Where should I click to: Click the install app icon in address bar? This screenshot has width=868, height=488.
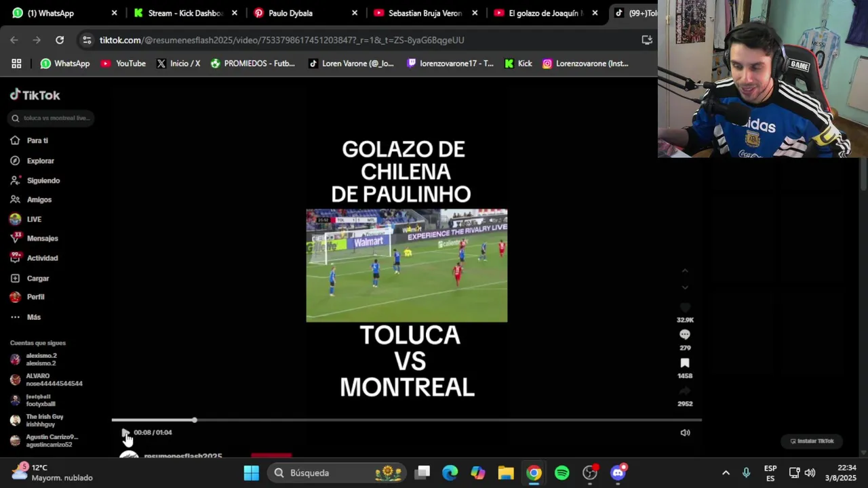pyautogui.click(x=647, y=40)
